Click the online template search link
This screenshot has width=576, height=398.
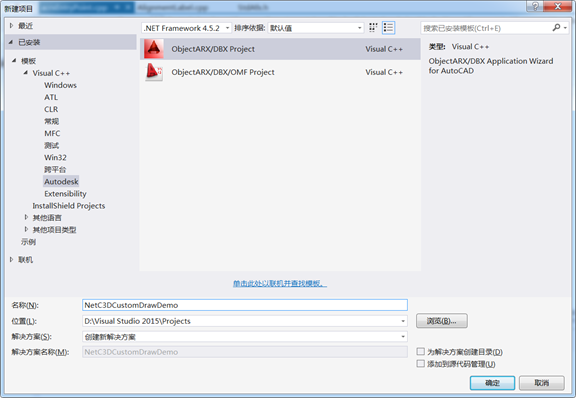280,283
